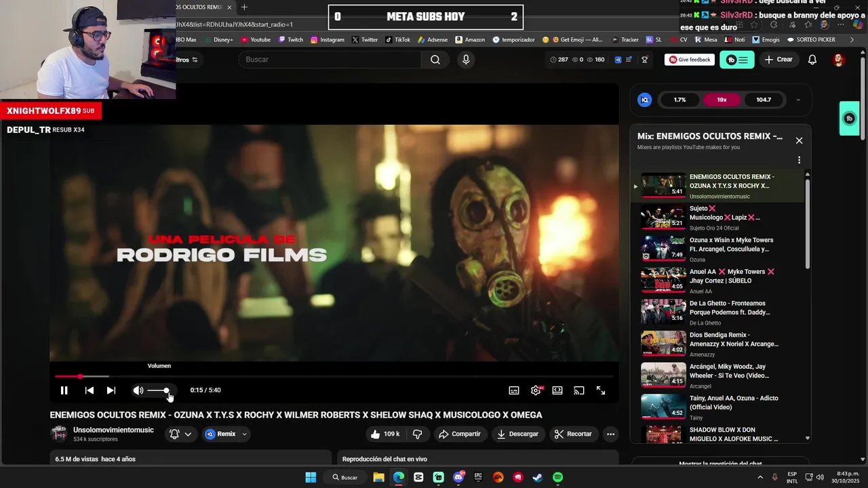Play Sujeto Musicologo Lapiz playlist video
The height and width of the screenshot is (488, 868).
pos(719,218)
